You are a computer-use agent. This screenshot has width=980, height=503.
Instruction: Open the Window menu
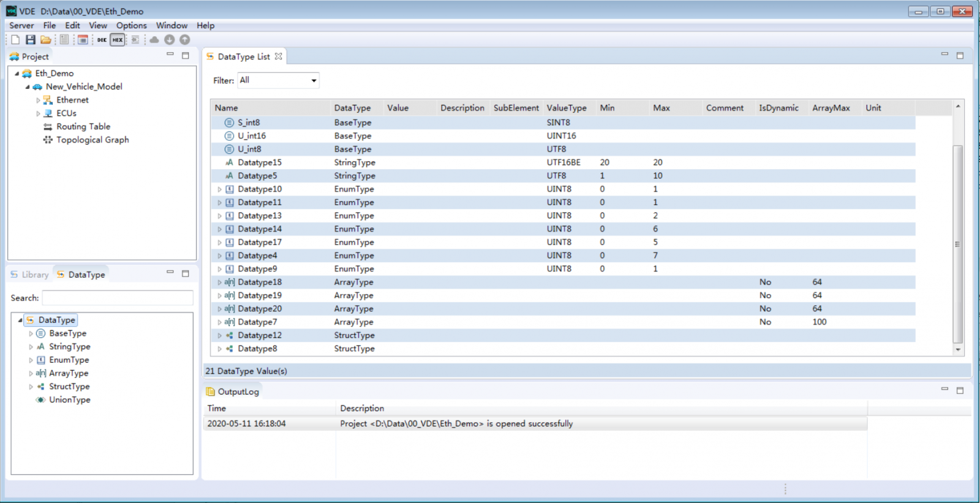coord(171,26)
